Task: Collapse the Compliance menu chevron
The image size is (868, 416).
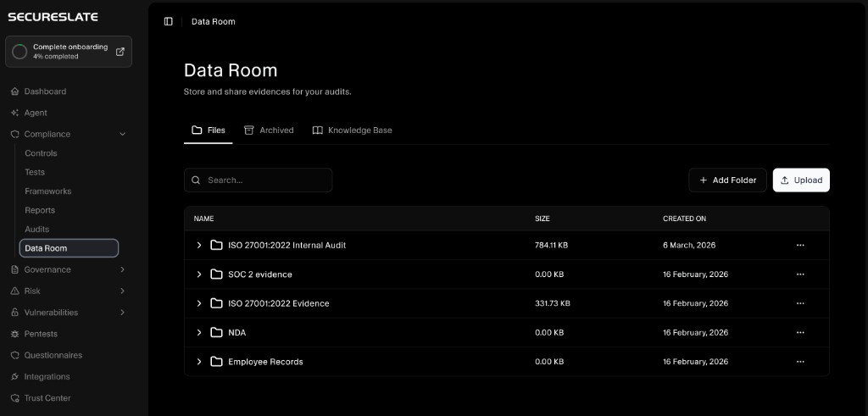Action: coord(122,134)
